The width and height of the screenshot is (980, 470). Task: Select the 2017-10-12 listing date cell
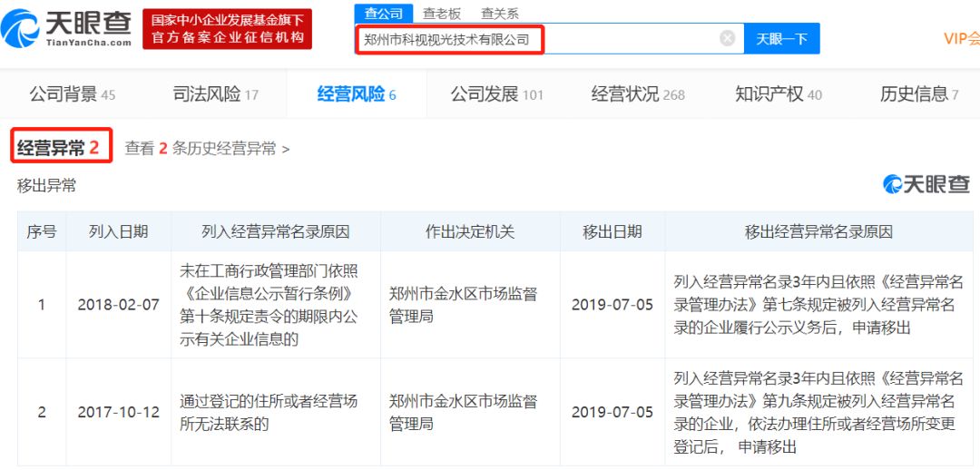(119, 413)
